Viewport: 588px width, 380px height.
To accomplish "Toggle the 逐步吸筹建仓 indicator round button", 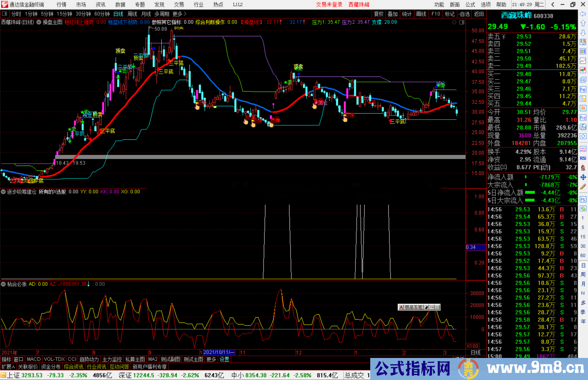I will (3, 192).
